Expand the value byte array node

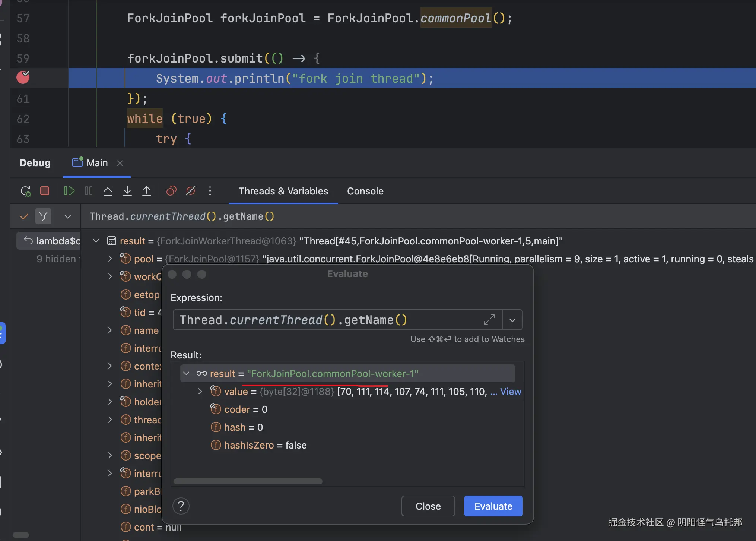point(200,392)
